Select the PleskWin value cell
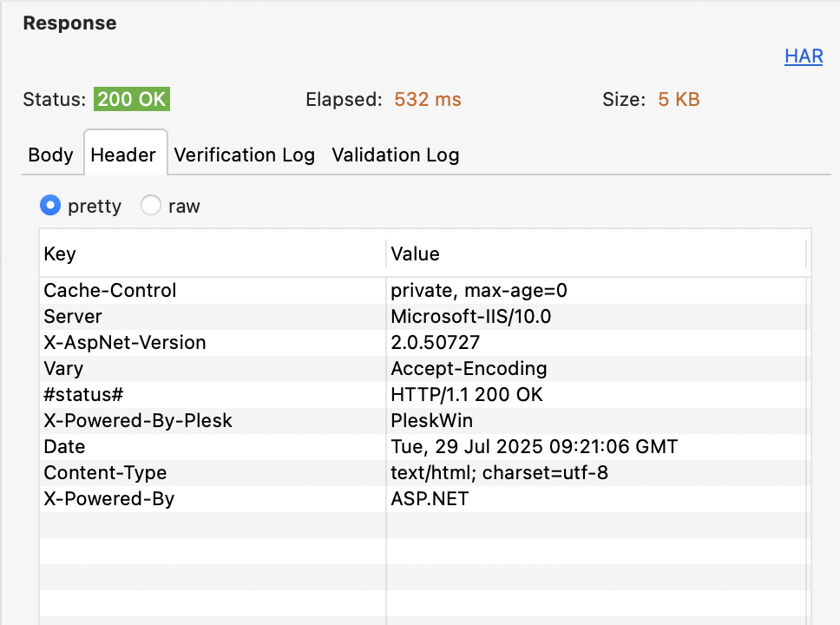Screen dimensions: 840x625 click(x=595, y=421)
